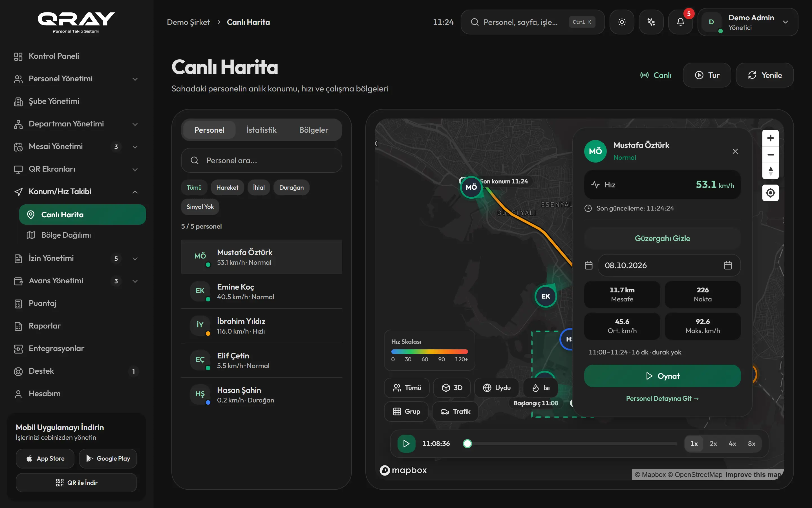Filter personnel by Hareket
Screen dimensions: 812x508
point(227,187)
